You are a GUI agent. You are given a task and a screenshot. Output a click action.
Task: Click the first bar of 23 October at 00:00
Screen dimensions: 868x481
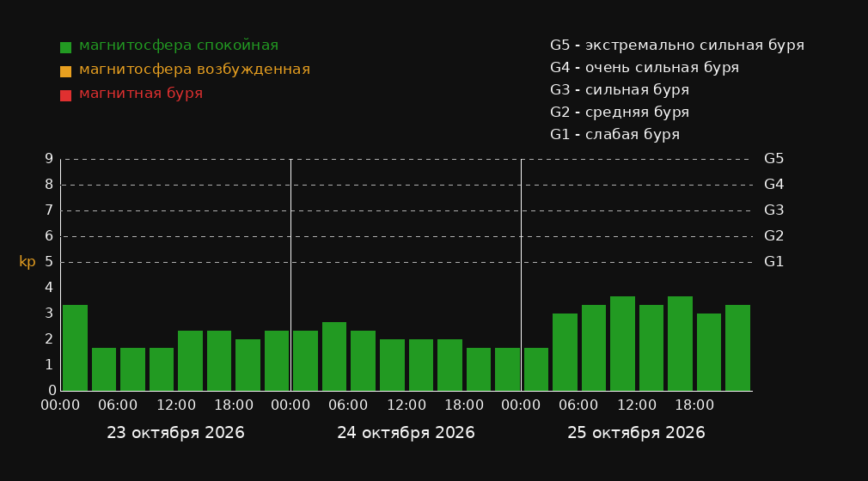coord(76,348)
